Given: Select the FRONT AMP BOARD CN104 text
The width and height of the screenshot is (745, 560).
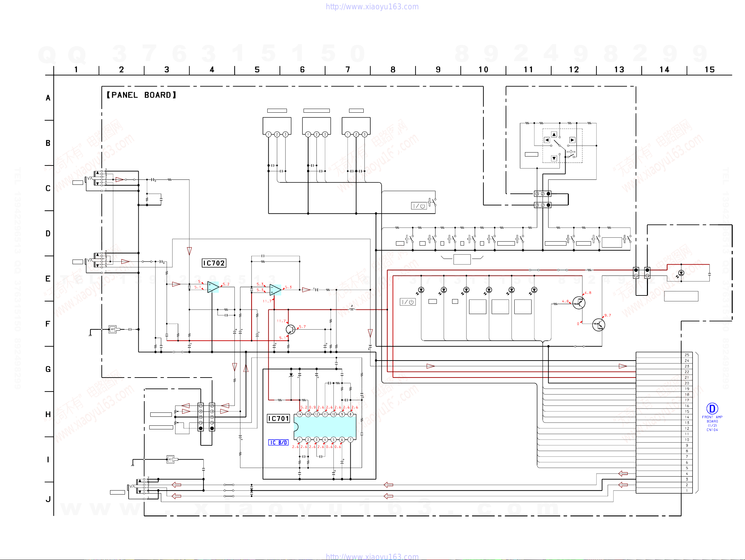Looking at the screenshot, I should coord(712,423).
